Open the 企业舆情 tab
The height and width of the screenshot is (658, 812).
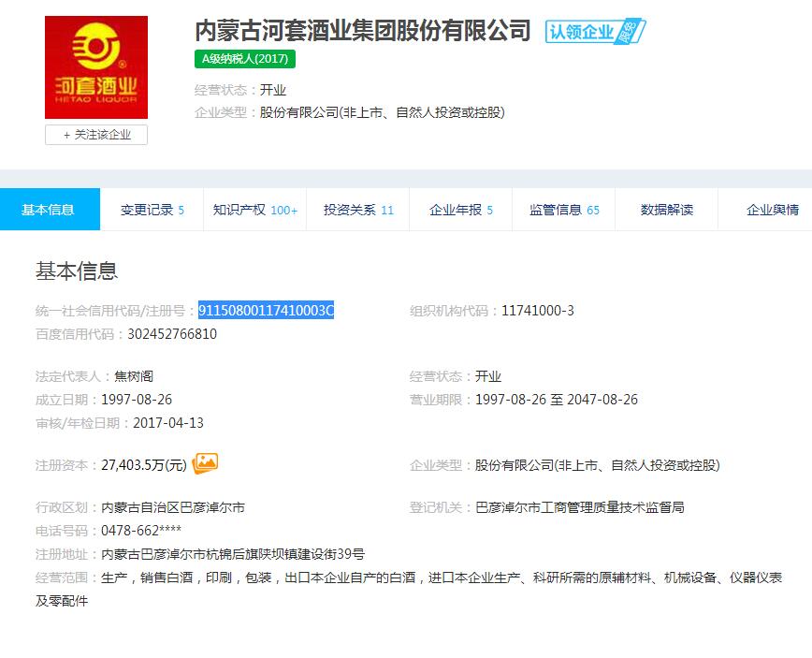pyautogui.click(x=765, y=210)
